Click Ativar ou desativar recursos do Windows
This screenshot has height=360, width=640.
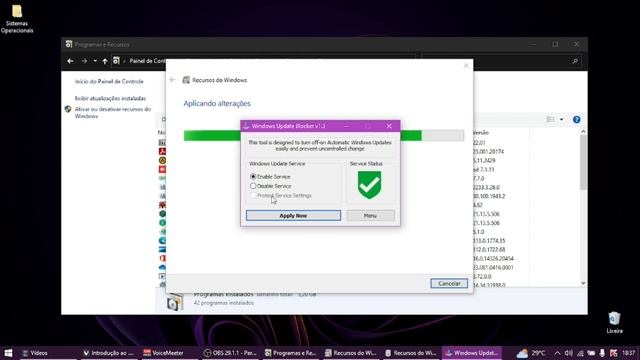(113, 113)
